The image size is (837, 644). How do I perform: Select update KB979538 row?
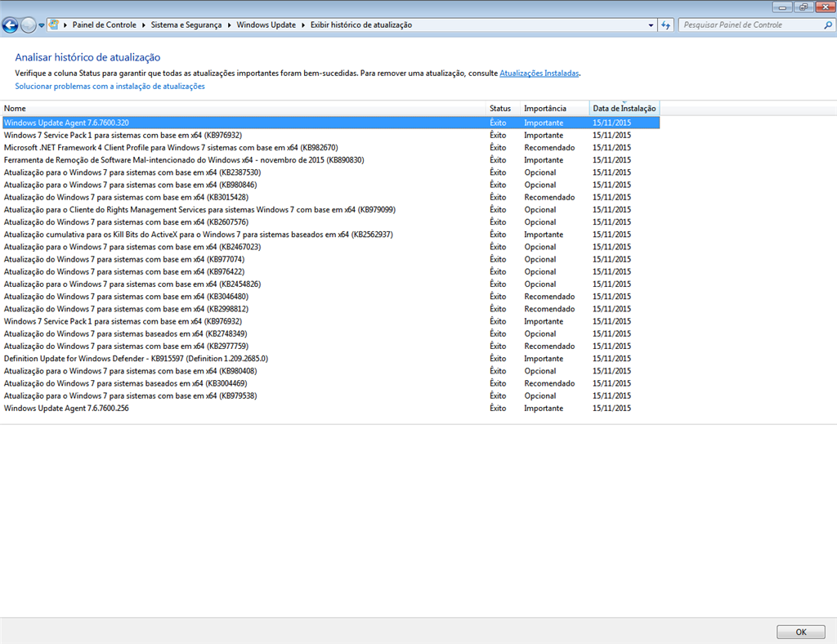coord(331,396)
